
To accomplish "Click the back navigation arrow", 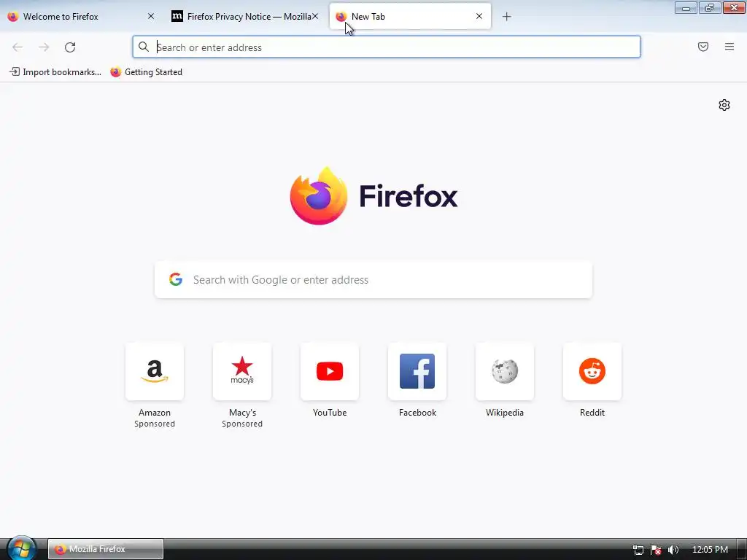I will (x=18, y=47).
